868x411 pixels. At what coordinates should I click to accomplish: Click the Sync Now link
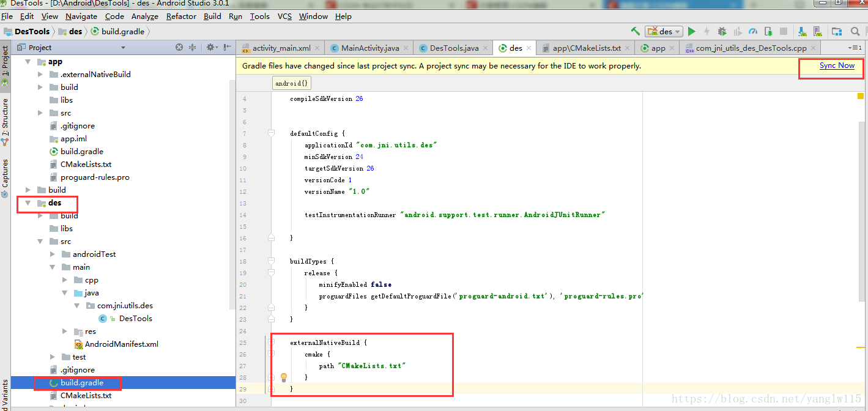(837, 65)
